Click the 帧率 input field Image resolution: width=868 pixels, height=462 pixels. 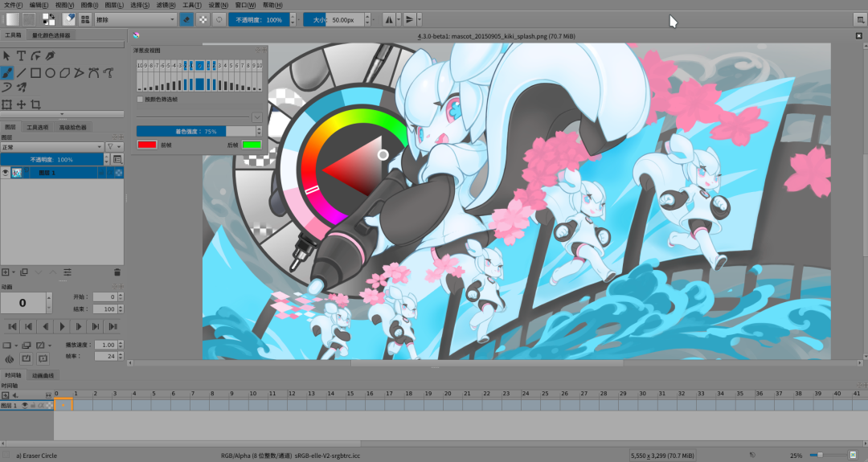(105, 356)
